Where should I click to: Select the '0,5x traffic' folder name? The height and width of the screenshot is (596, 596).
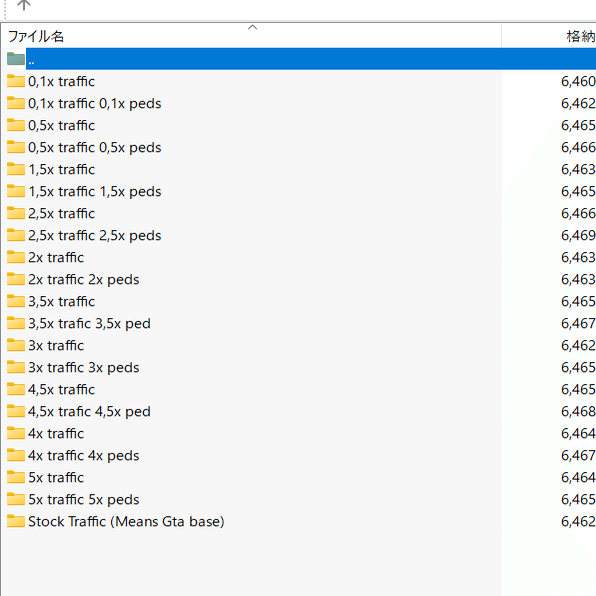pos(61,125)
